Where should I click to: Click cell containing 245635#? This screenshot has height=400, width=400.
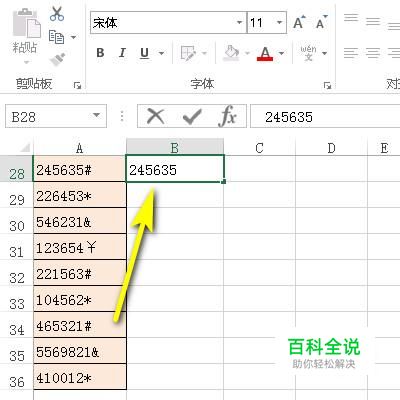tap(80, 169)
